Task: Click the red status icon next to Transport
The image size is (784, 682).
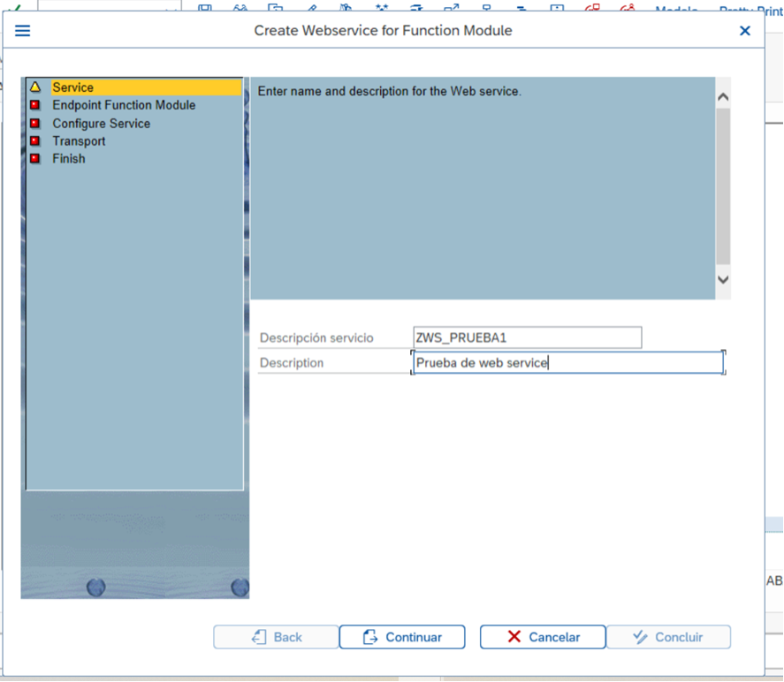Action: pyautogui.click(x=33, y=140)
